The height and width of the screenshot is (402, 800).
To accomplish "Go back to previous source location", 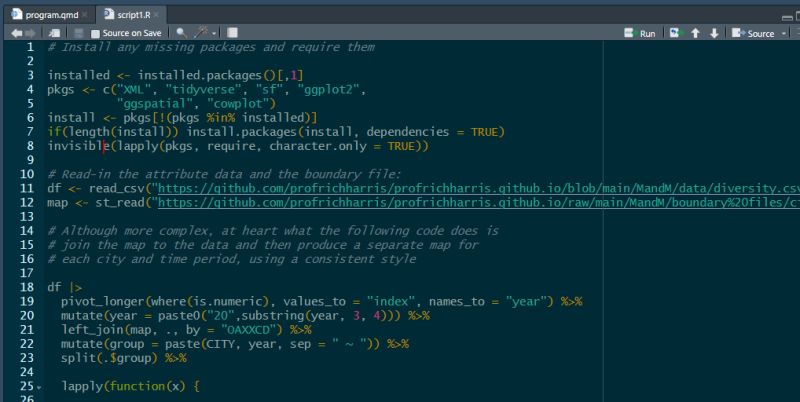I will (16, 33).
